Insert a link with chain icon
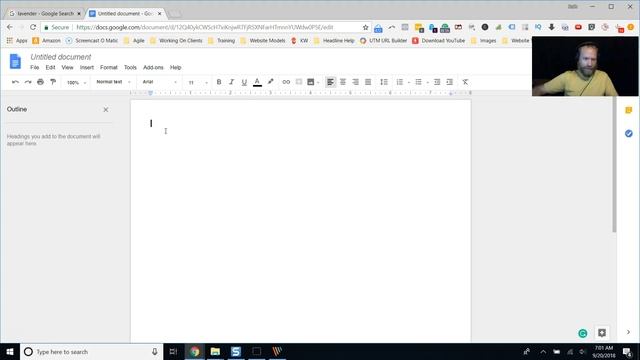 [286, 82]
